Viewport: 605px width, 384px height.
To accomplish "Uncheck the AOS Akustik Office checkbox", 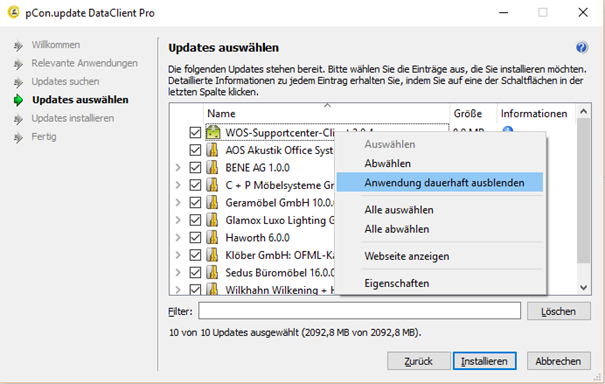I will (x=195, y=150).
